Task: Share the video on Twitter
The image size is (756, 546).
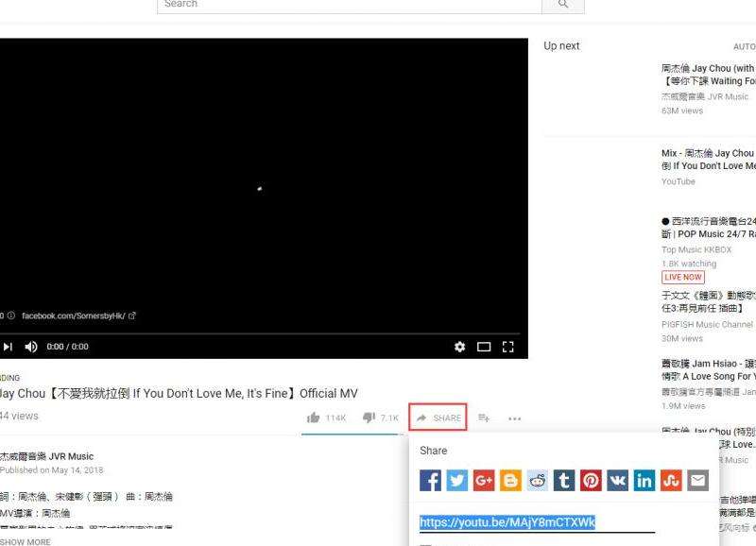Action: (457, 480)
